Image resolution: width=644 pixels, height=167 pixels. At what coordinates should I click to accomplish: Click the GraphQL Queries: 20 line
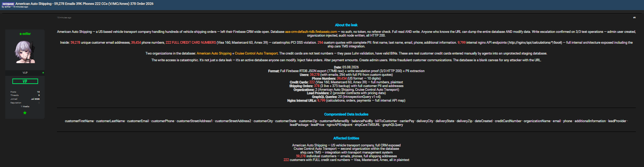(x=346, y=97)
